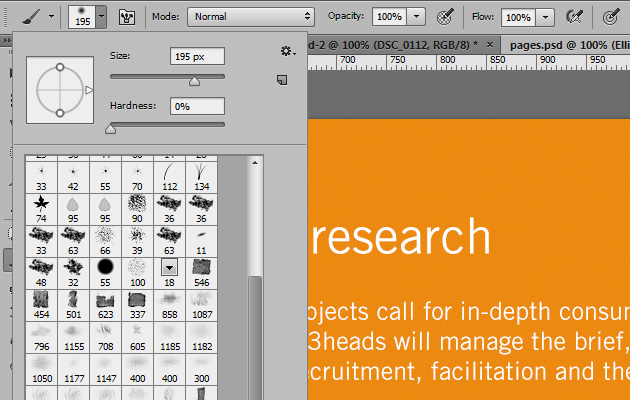
Task: Select the 796 brush preset
Action: tap(41, 338)
